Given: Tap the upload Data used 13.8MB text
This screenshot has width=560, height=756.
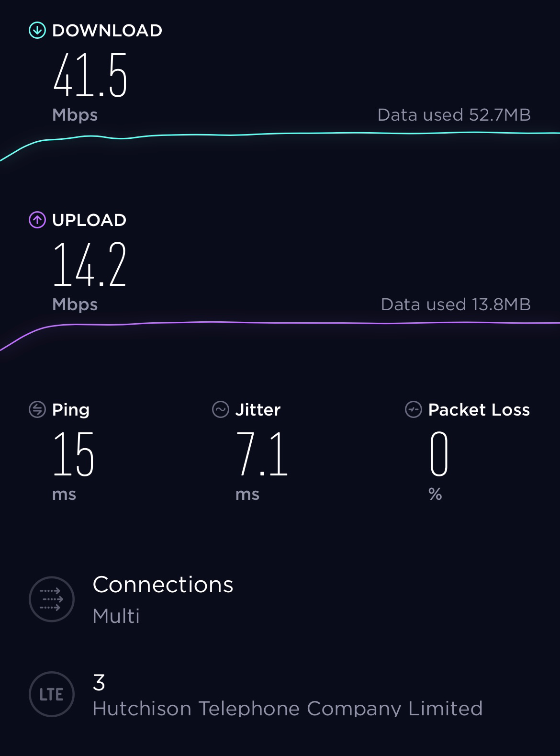Looking at the screenshot, I should coord(456,305).
